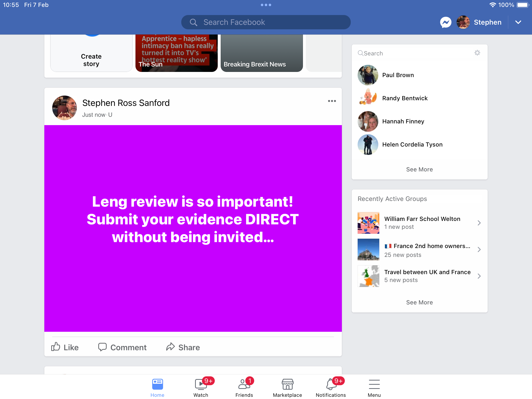532x399 pixels.
Task: Expand Travel between UK and France chevron
Action: 479,276
